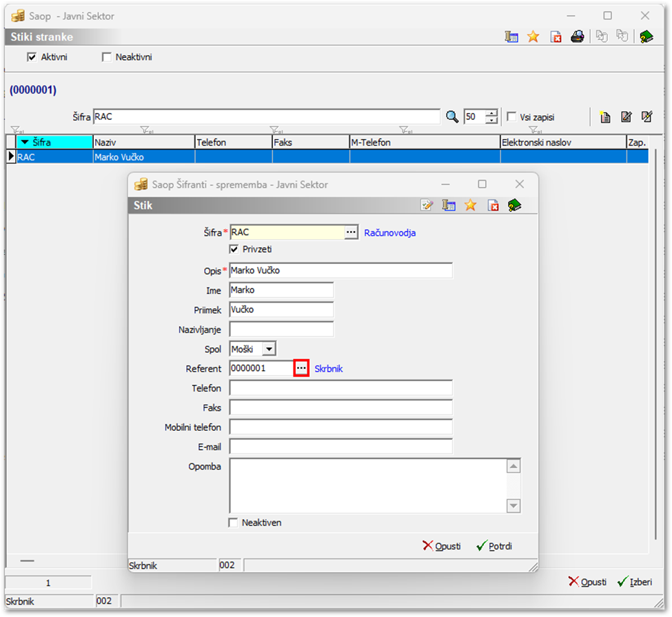Add a new record with the new-document icon
This screenshot has height=617, width=672.
(x=604, y=117)
